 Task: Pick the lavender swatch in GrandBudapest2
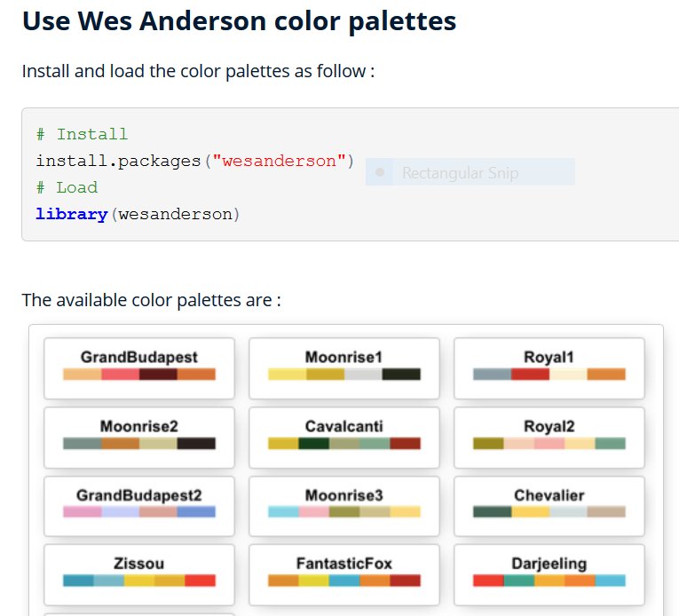[x=121, y=511]
